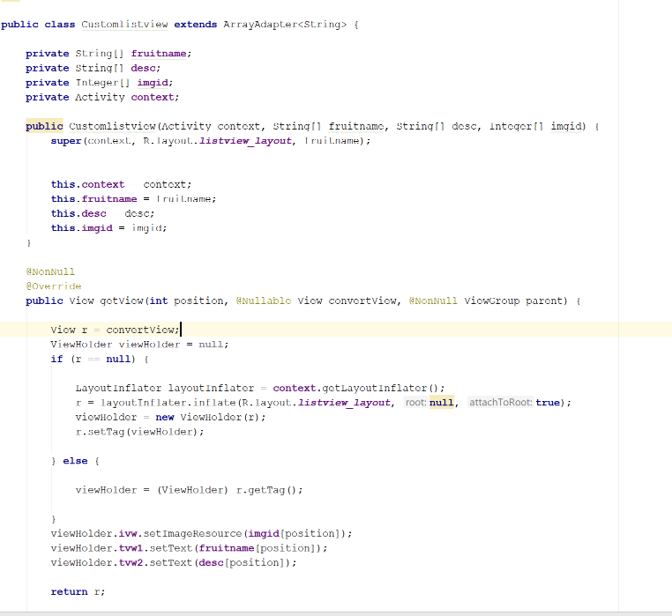Image resolution: width=672 pixels, height=616 pixels.
Task: Click listview_layout in the super call
Action: pos(247,141)
